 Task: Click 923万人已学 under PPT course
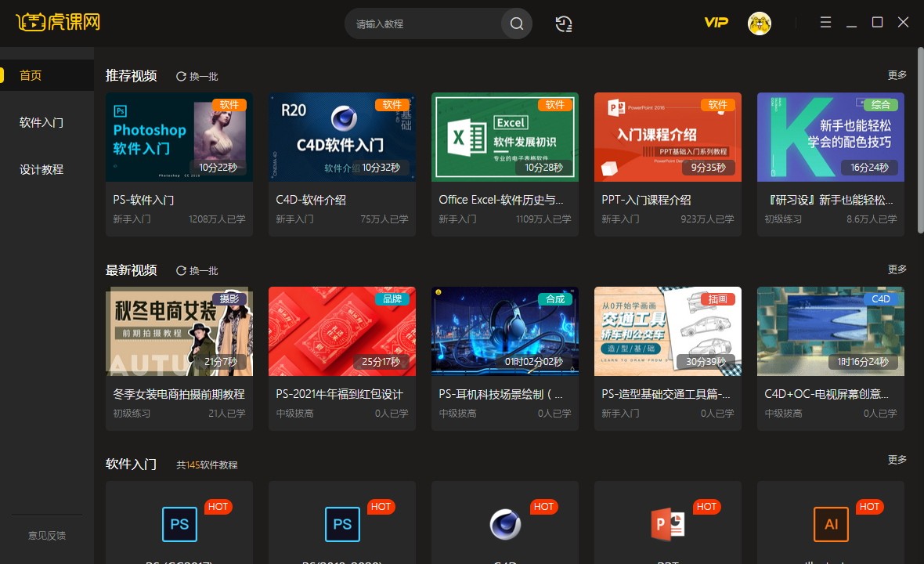point(707,219)
